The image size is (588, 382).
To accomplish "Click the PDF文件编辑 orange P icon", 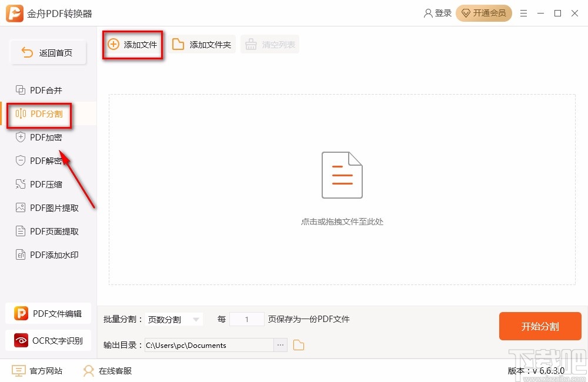I will (x=21, y=313).
